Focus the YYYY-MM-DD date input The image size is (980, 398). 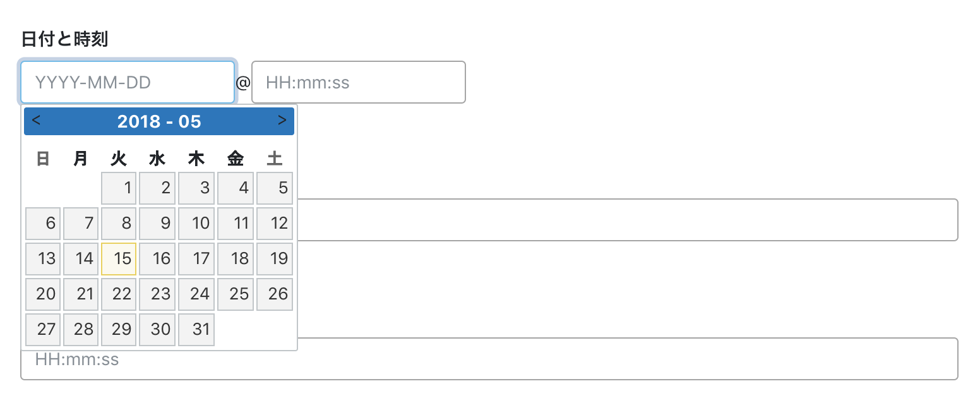click(x=128, y=82)
